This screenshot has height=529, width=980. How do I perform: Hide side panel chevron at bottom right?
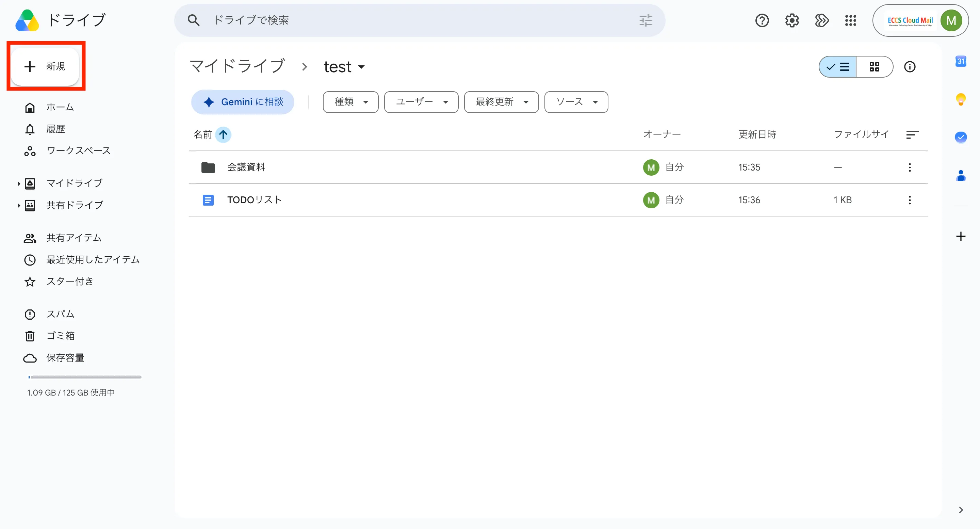[961, 510]
